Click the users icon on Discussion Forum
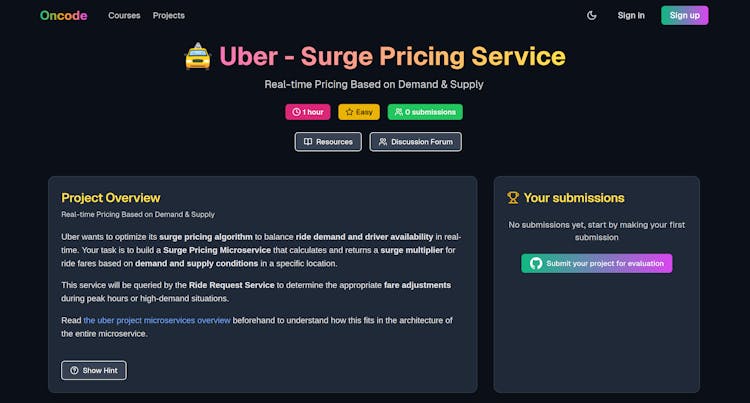Image resolution: width=750 pixels, height=403 pixels. [383, 142]
